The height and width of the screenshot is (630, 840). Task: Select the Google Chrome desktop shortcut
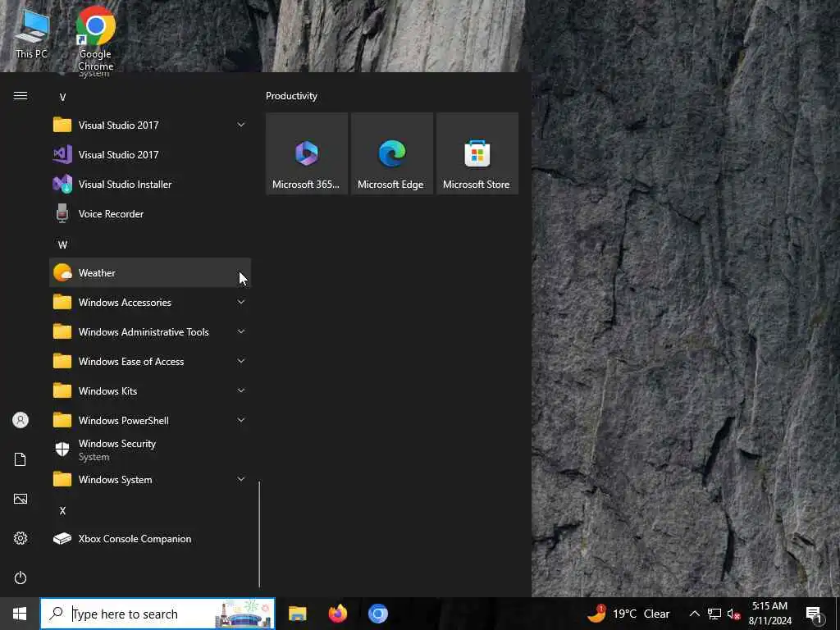tap(95, 39)
